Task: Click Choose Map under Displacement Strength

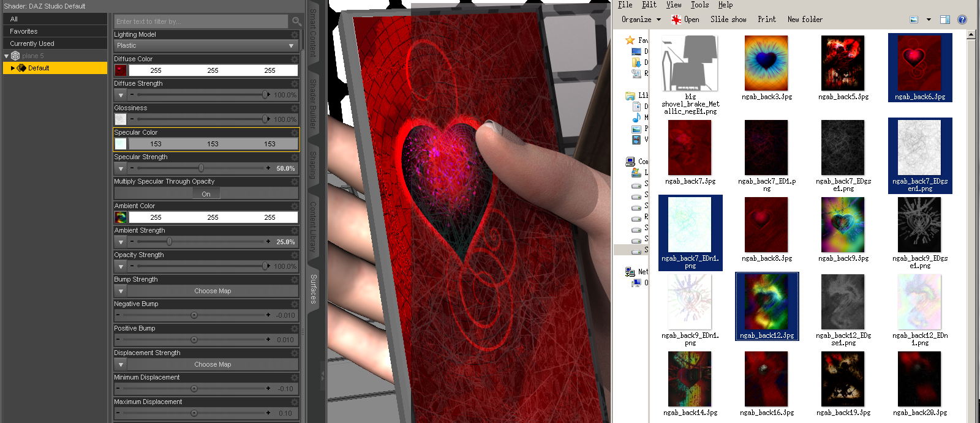Action: click(213, 364)
